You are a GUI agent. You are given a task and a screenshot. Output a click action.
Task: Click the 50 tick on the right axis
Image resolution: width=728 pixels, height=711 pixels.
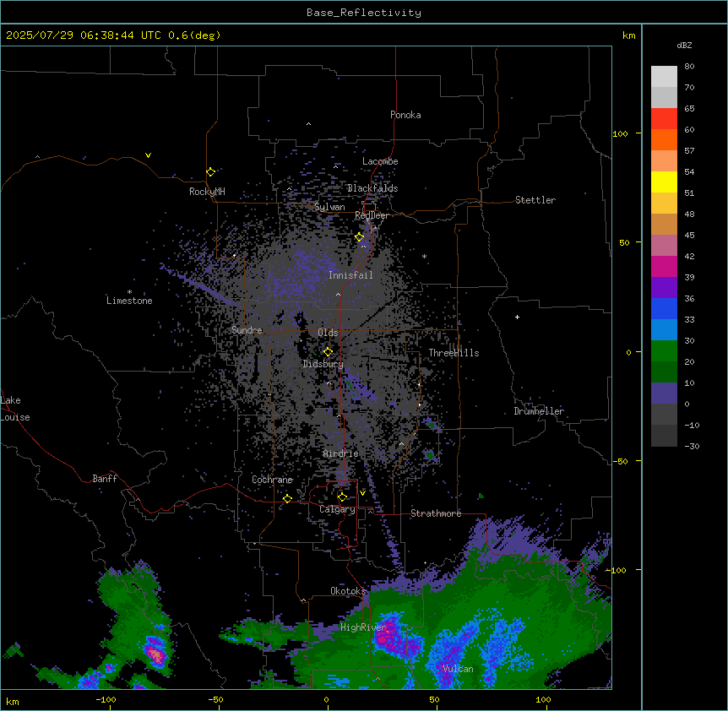tap(624, 242)
